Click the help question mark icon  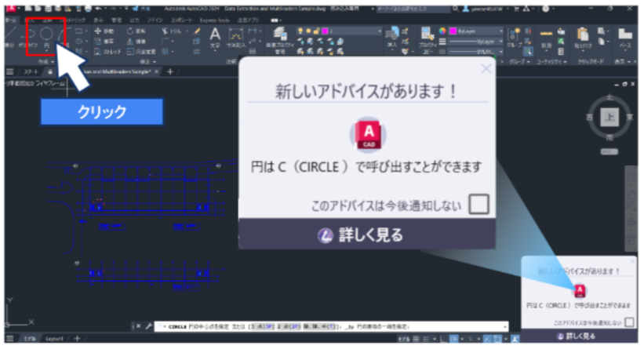[x=545, y=9]
